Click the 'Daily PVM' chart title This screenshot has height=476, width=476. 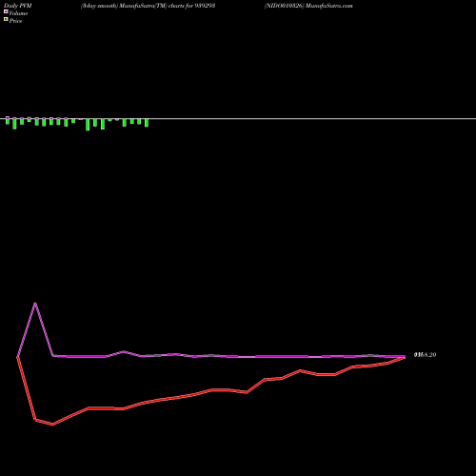click(18, 6)
